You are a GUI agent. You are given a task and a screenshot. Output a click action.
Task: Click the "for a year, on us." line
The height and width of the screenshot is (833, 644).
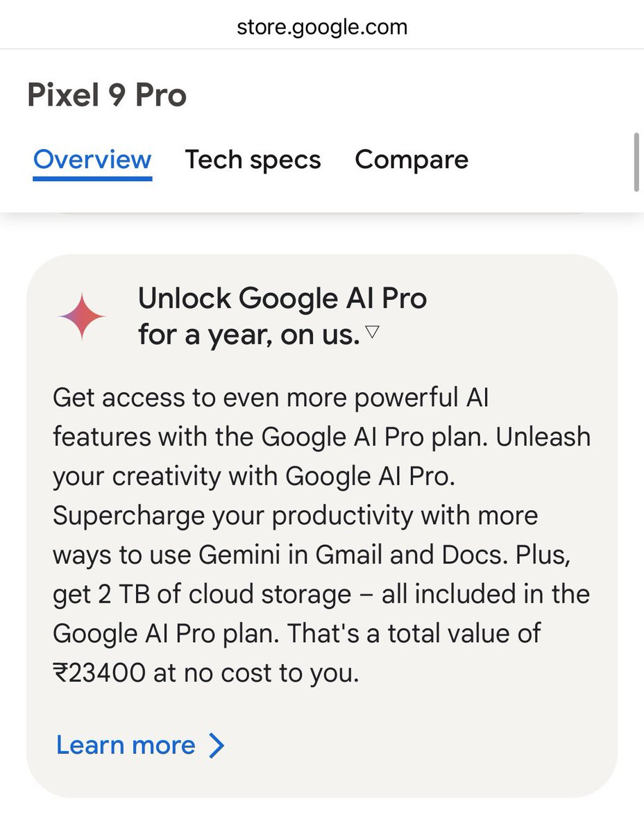[x=248, y=335]
